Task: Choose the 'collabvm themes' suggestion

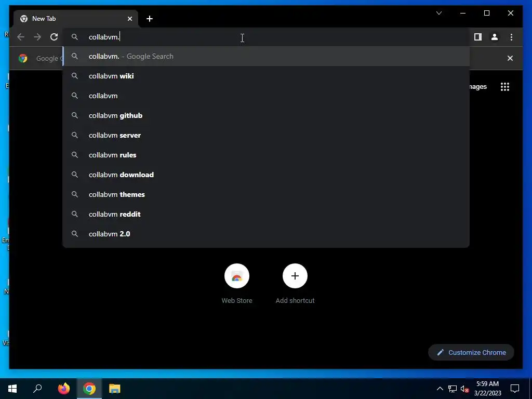Action: (x=267, y=194)
